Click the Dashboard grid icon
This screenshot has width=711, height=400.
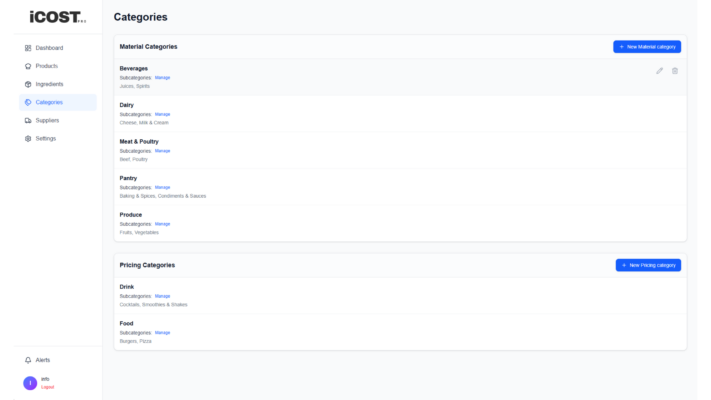pos(28,48)
